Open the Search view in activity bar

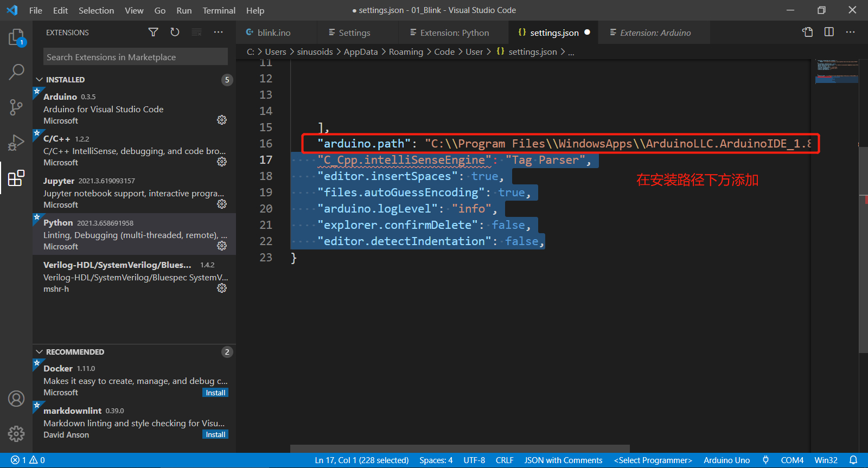[x=16, y=72]
